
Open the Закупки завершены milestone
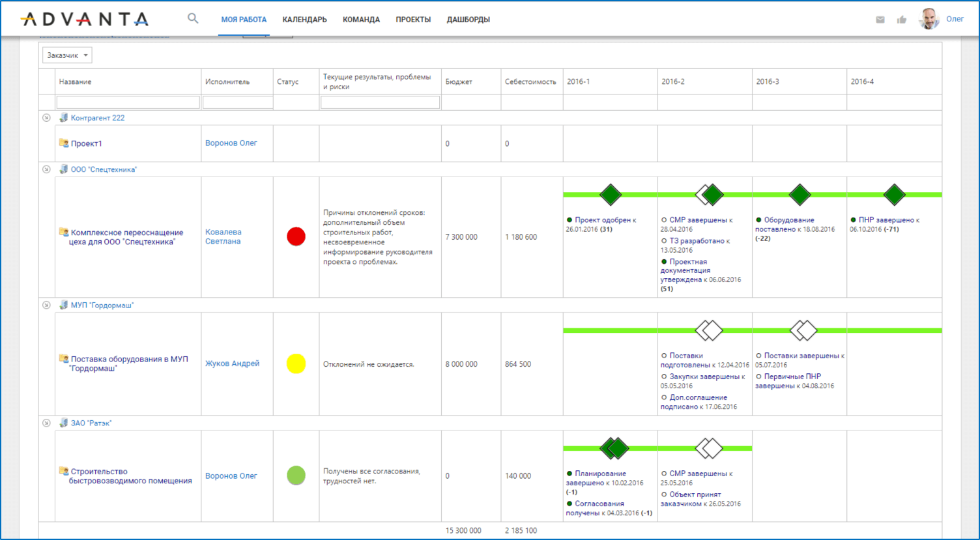click(704, 377)
